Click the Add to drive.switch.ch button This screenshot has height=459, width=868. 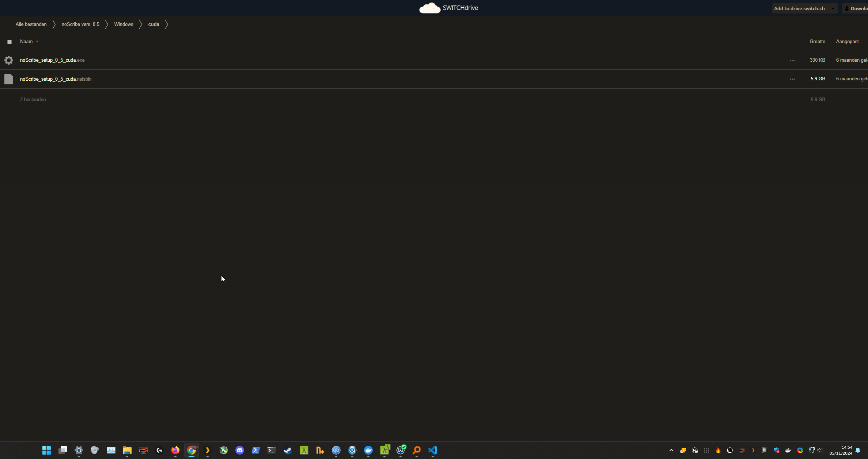799,8
